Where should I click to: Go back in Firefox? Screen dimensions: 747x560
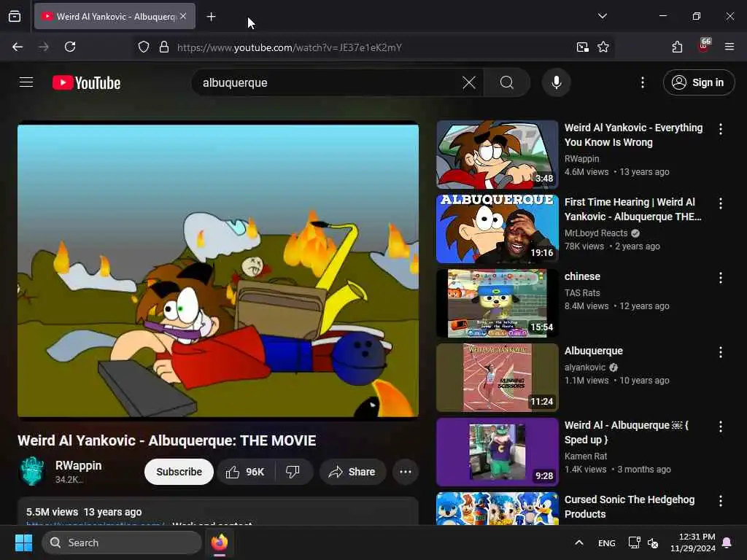(x=18, y=47)
